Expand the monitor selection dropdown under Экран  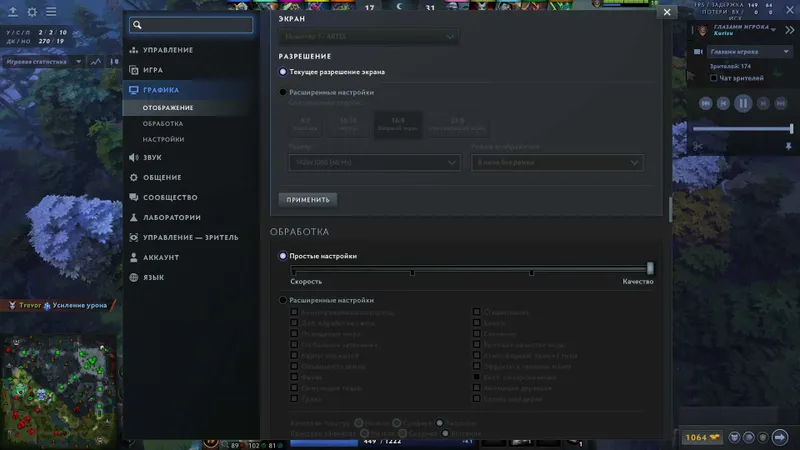[368, 37]
